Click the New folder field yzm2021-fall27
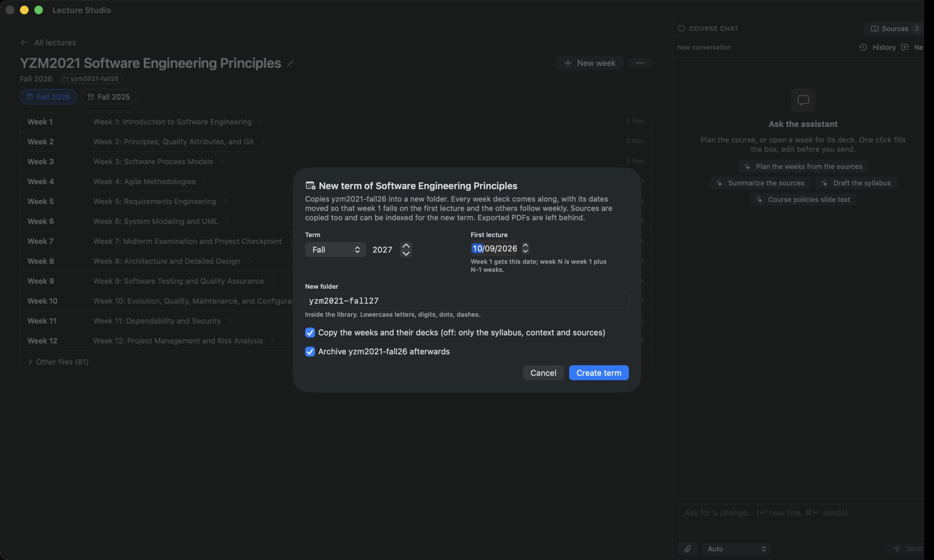Viewport: 934px width, 560px height. (467, 301)
